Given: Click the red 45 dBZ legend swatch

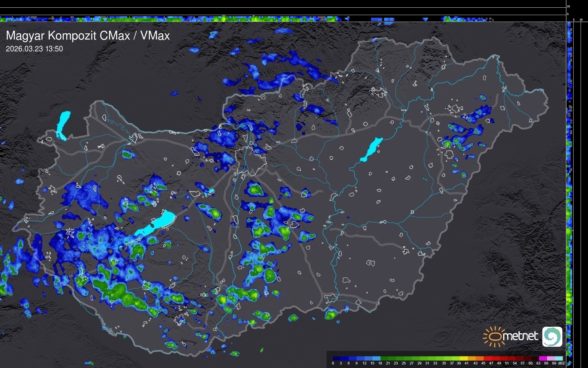Looking at the screenshot, I should 487,359.
